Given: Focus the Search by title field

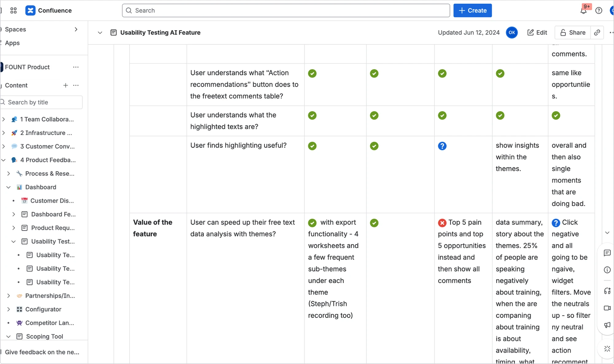Looking at the screenshot, I should [41, 102].
